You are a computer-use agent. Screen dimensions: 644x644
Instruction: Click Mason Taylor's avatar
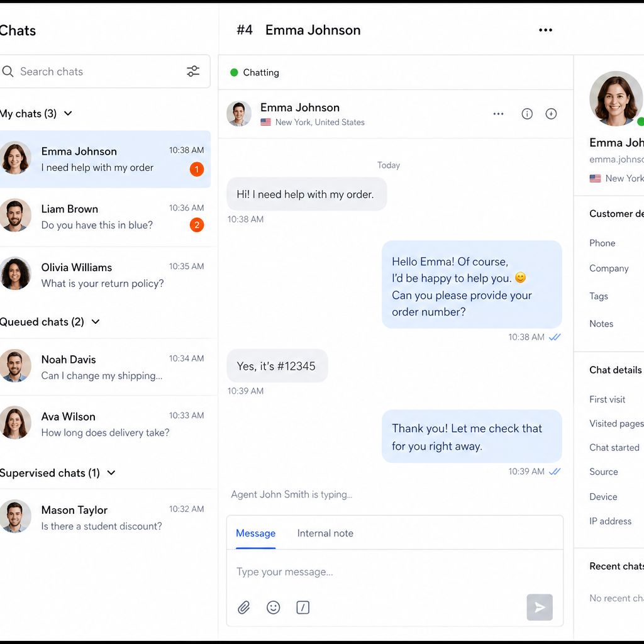pyautogui.click(x=15, y=516)
